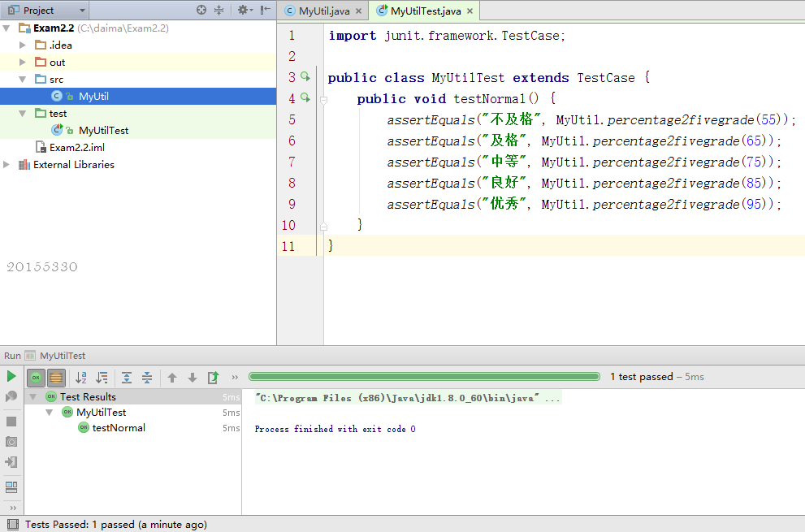Viewport: 805px width, 532px height.
Task: Toggle show ignored tests filter
Action: pyautogui.click(x=56, y=378)
